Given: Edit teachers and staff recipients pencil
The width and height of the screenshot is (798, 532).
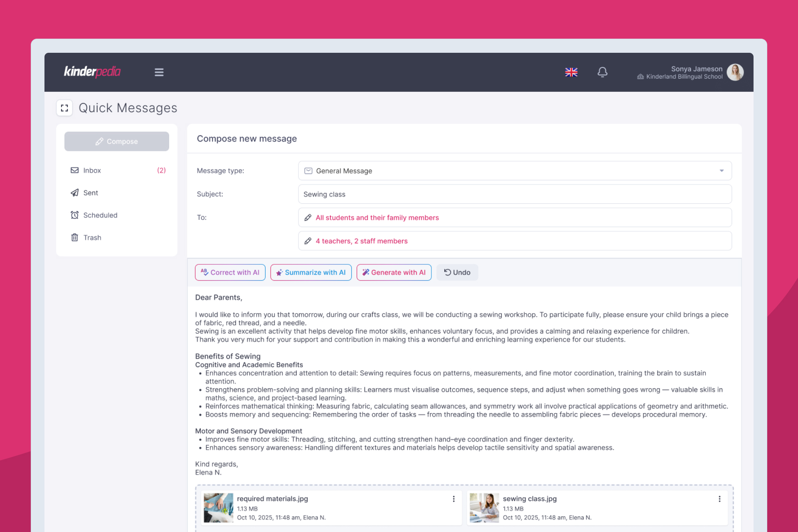Looking at the screenshot, I should 308,241.
